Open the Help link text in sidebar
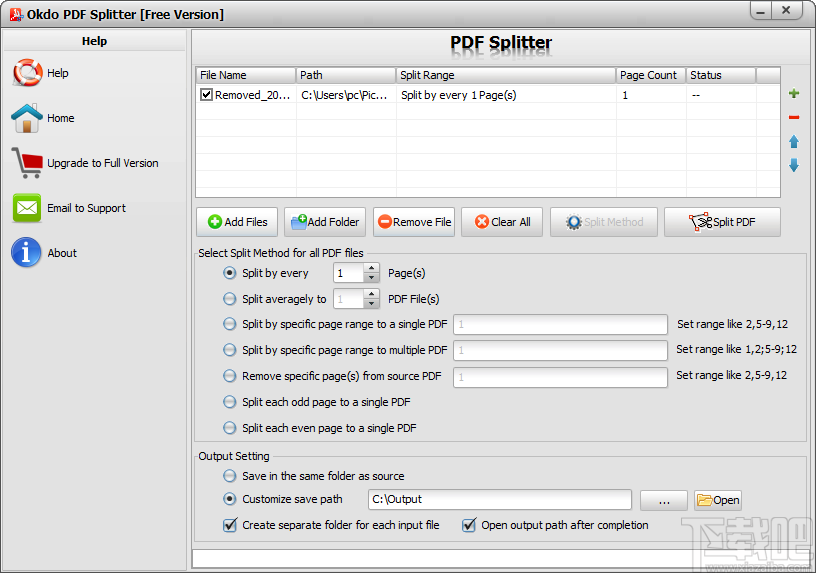The width and height of the screenshot is (816, 573). point(58,73)
